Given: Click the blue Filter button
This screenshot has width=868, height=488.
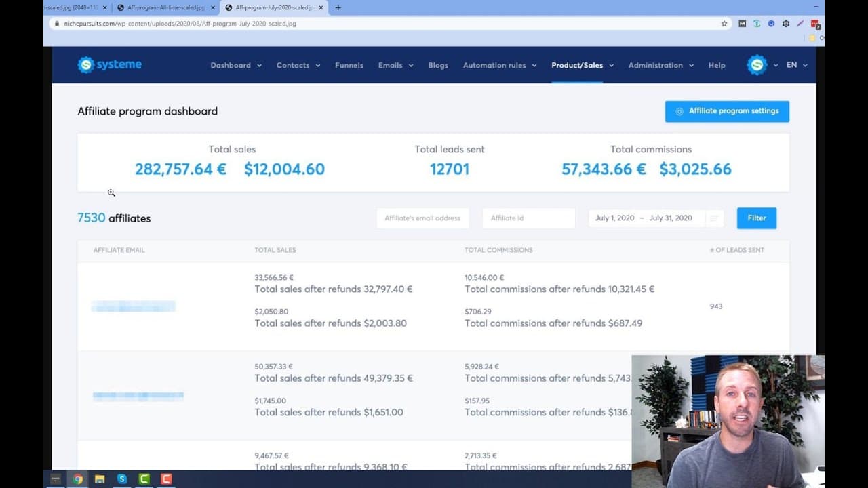Looking at the screenshot, I should tap(757, 218).
